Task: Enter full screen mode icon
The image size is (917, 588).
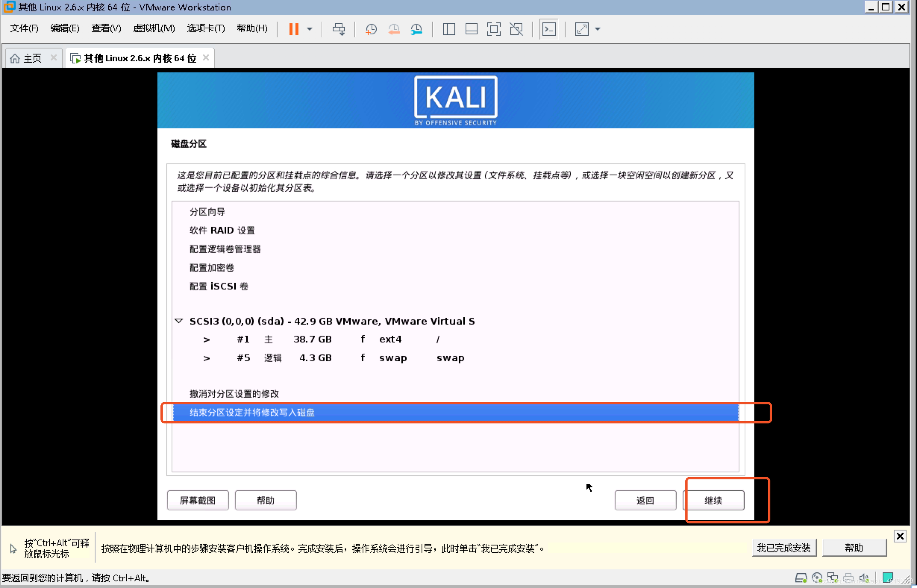Action: pos(494,29)
